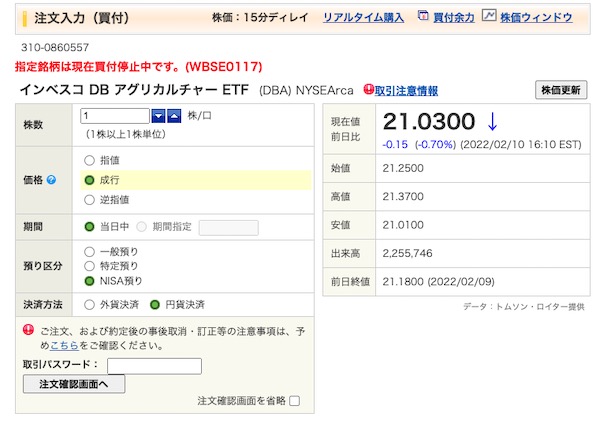Click the -0.15 price change value
This screenshot has width=600, height=432.
(395, 144)
